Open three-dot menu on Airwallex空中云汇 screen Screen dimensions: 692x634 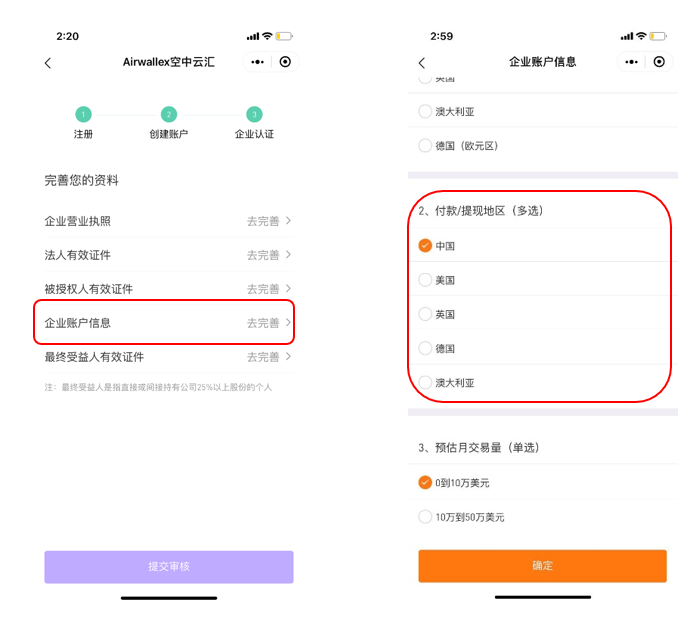tap(258, 62)
